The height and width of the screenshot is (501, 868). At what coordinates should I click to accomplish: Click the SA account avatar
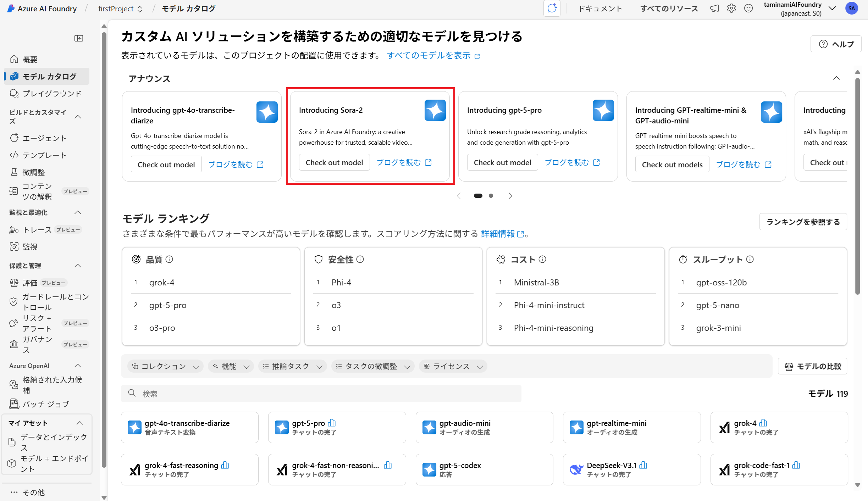click(852, 9)
